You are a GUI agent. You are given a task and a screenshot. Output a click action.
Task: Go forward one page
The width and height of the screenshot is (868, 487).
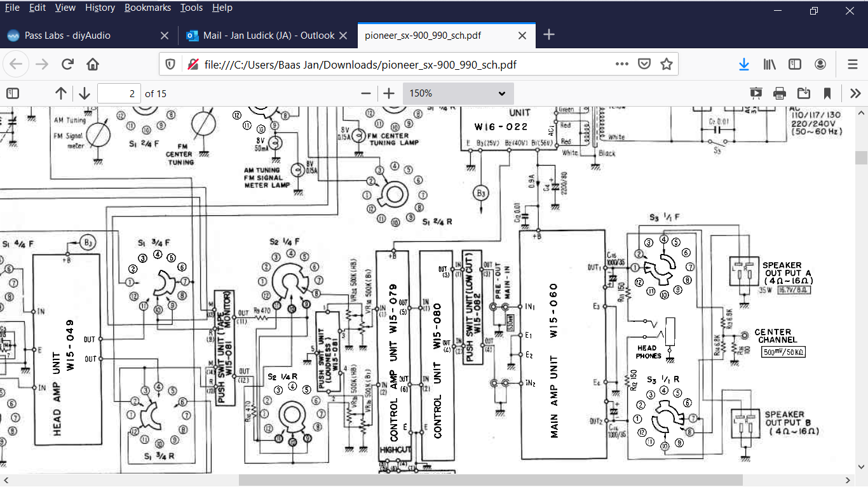point(42,64)
